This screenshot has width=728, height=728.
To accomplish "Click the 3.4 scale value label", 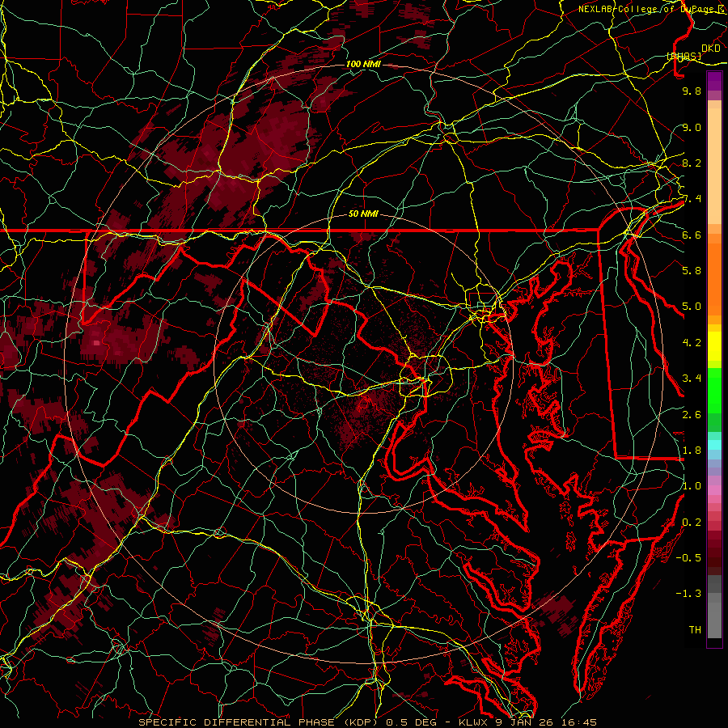I will (x=692, y=379).
